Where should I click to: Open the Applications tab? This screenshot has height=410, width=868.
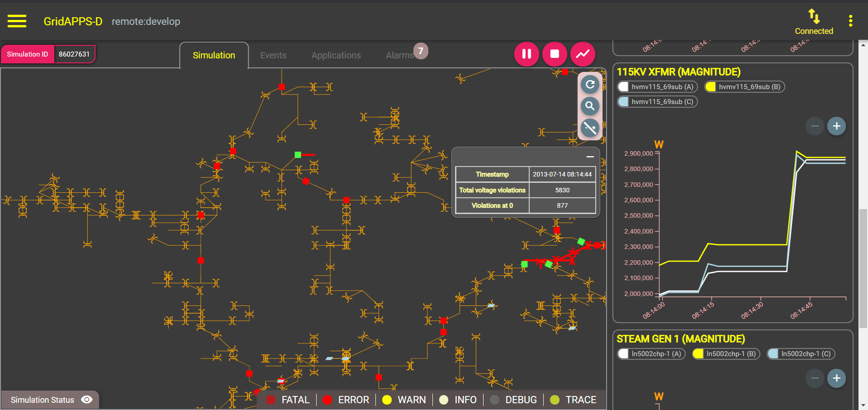click(x=336, y=55)
